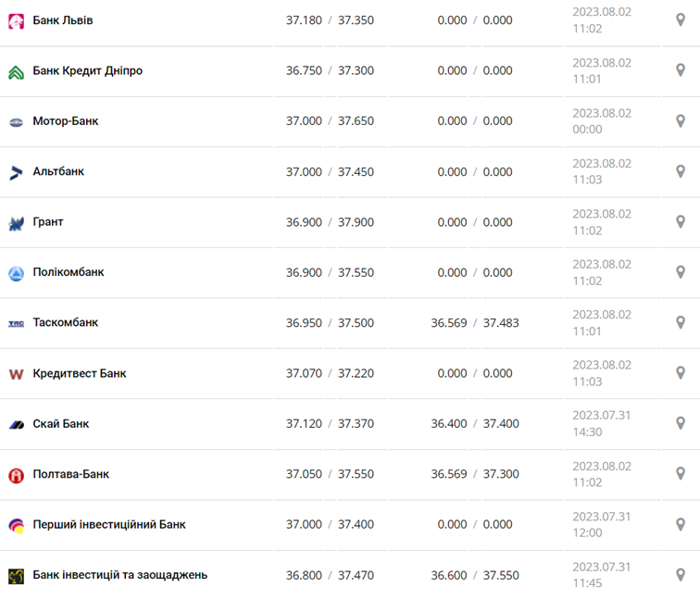Click Полтава-Банк cash rate 37.050 / 37.550
Screen dimensions: 700x600
(x=330, y=474)
